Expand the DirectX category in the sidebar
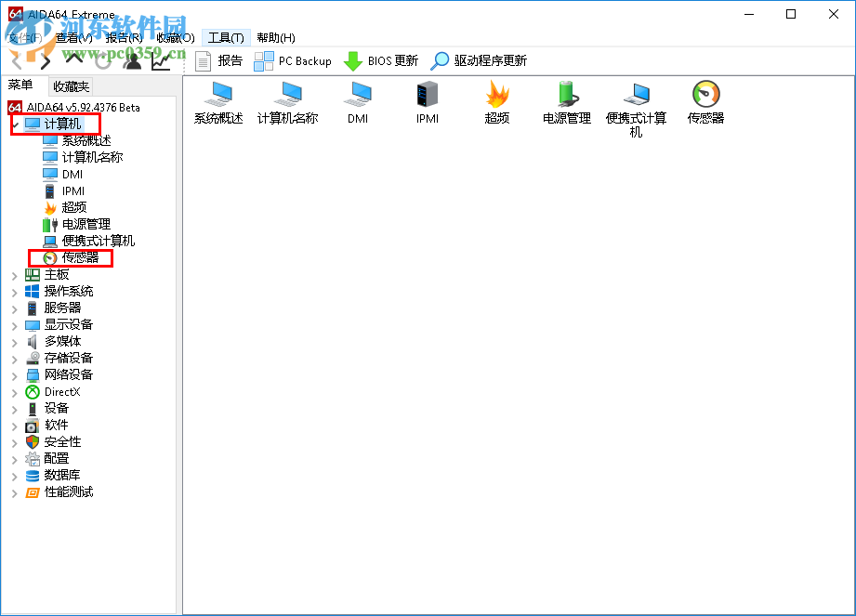856x616 pixels. click(15, 391)
